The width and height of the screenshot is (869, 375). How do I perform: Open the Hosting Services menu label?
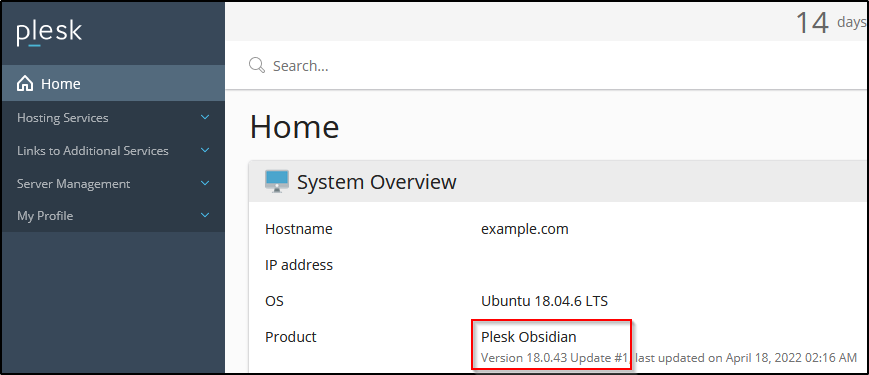pos(63,118)
